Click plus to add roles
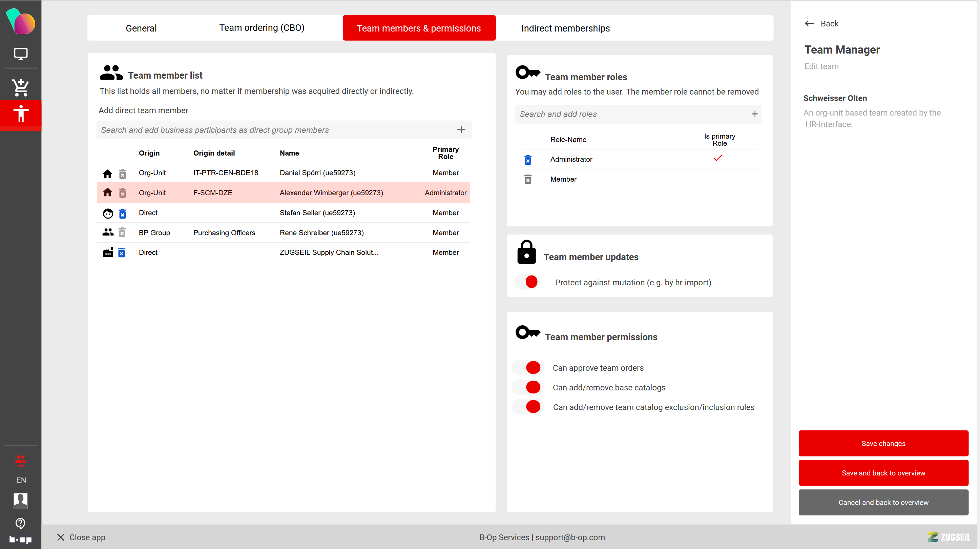This screenshot has width=980, height=549. (x=754, y=114)
